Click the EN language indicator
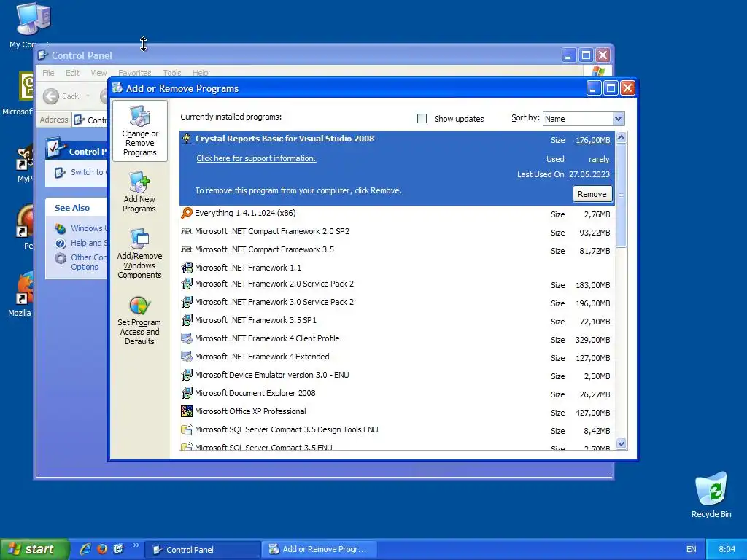747x560 pixels. [692, 550]
